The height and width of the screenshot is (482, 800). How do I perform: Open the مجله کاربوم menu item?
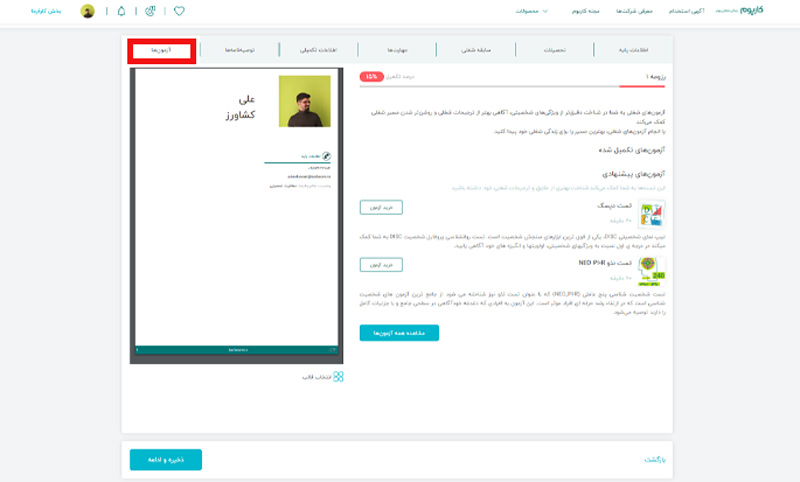click(x=585, y=11)
